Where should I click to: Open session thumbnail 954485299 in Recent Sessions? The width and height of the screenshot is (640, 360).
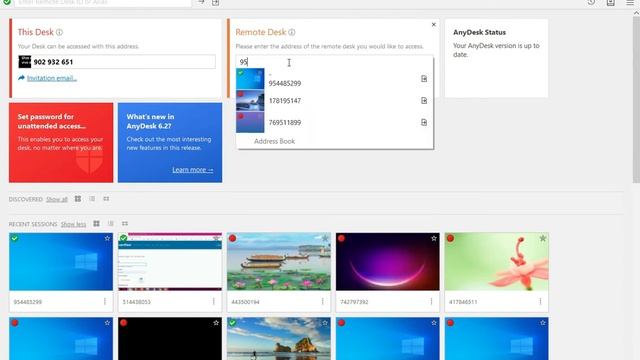(x=61, y=262)
